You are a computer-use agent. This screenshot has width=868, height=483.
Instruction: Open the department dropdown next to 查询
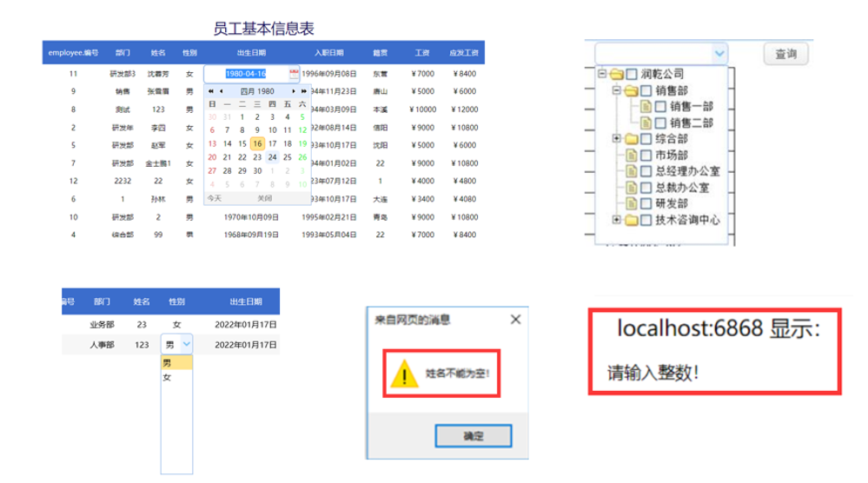point(719,54)
